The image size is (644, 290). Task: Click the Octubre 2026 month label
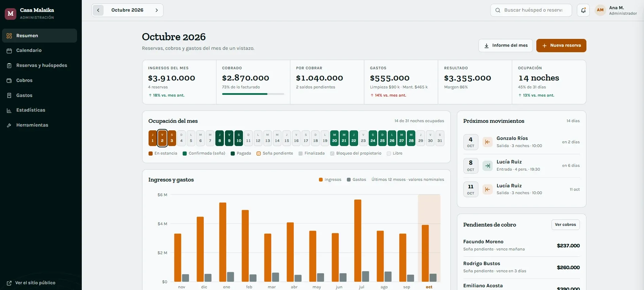click(x=127, y=10)
